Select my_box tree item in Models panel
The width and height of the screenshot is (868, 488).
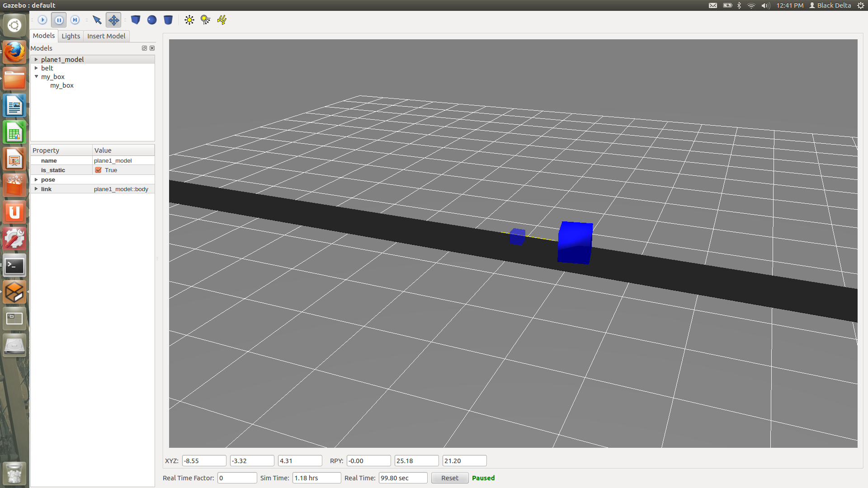54,76
